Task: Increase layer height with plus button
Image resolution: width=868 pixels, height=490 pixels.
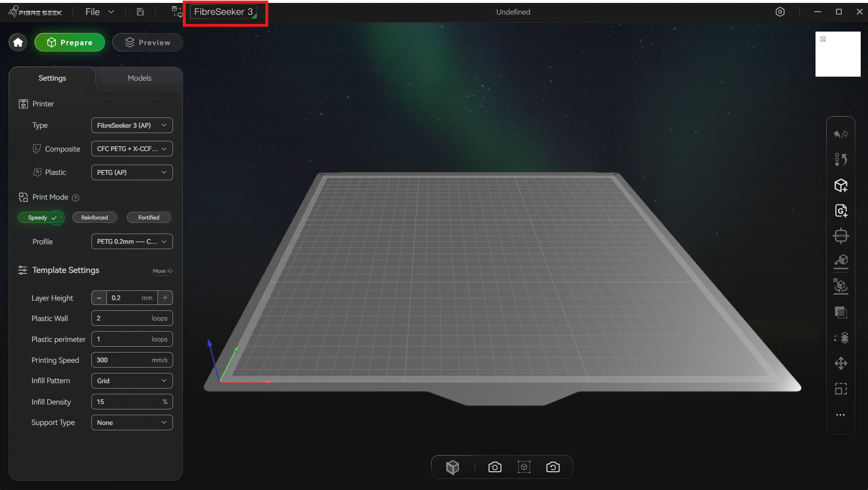Action: [x=165, y=298]
